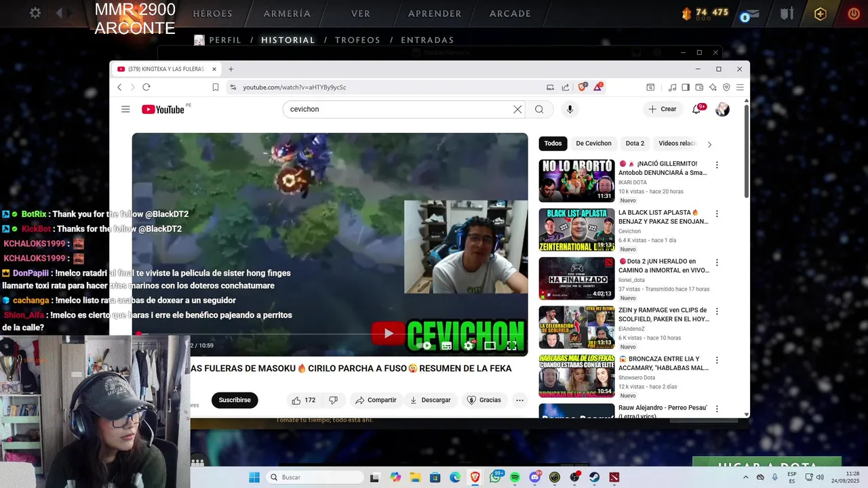Viewport: 868px width, 488px height.
Task: Open options for UN HERALDO EN CAMINO video
Action: pos(717,262)
